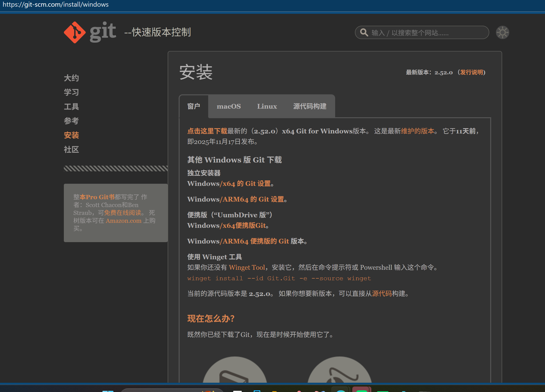Image resolution: width=545 pixels, height=392 pixels.
Task: Click the 免费在线阅读 Pro Git link
Action: 122,213
